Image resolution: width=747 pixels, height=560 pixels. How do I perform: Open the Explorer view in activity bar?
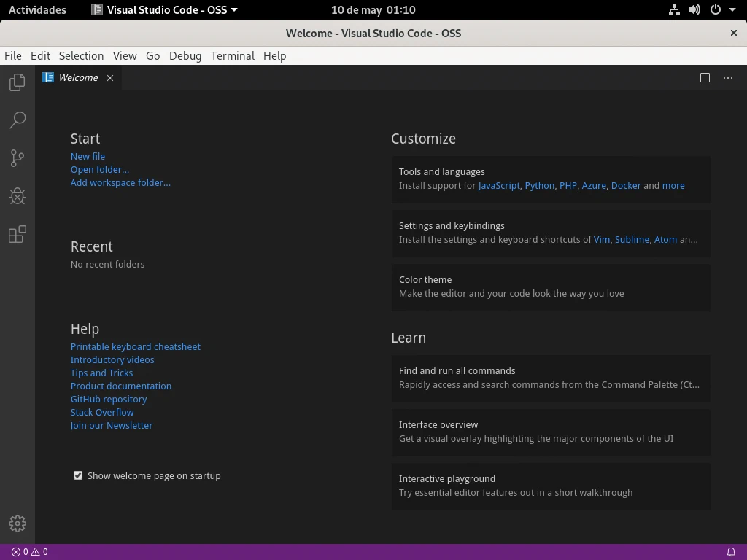click(x=18, y=82)
